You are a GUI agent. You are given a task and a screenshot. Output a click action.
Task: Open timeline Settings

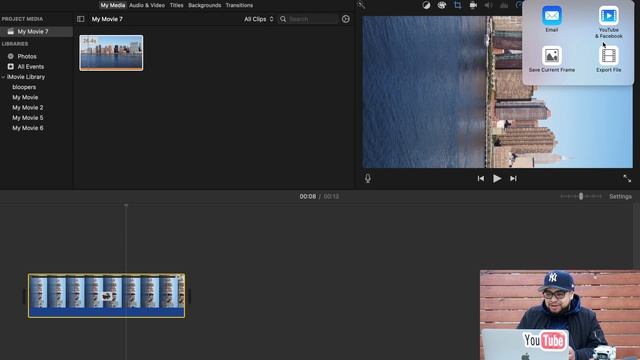pyautogui.click(x=620, y=196)
